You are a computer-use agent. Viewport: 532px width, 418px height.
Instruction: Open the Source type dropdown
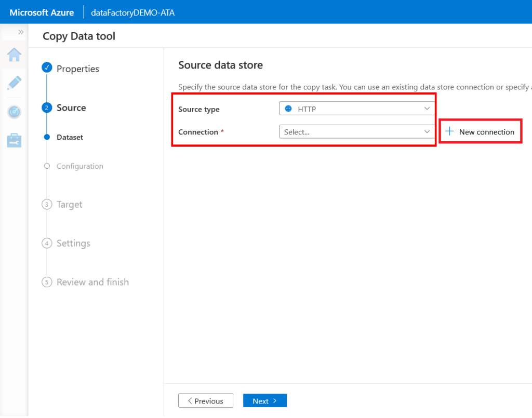(356, 108)
